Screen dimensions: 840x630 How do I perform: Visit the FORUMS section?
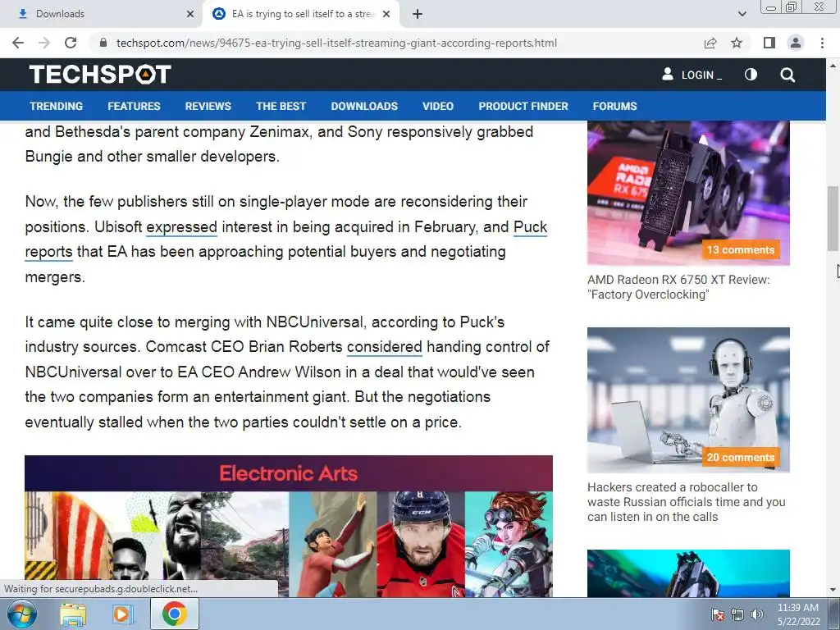(x=614, y=106)
